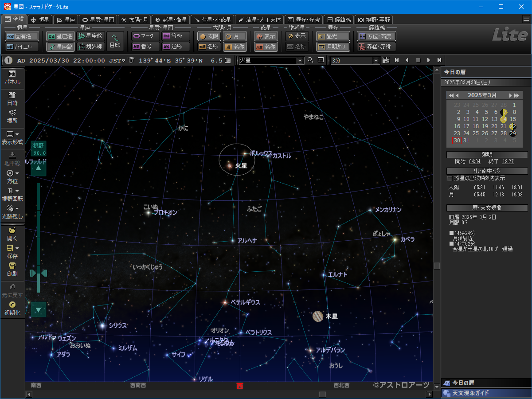The height and width of the screenshot is (399, 532).
Task: Go to previous month in calendar
Action: (x=458, y=95)
